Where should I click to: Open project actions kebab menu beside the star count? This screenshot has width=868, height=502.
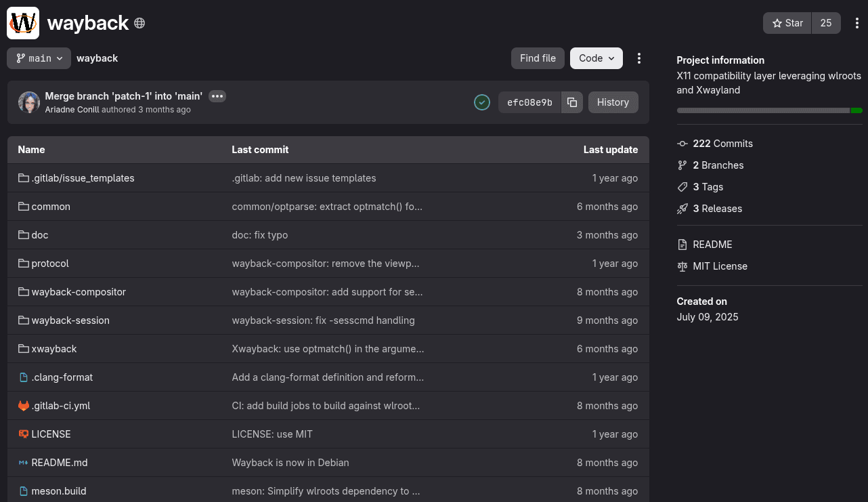click(x=856, y=23)
